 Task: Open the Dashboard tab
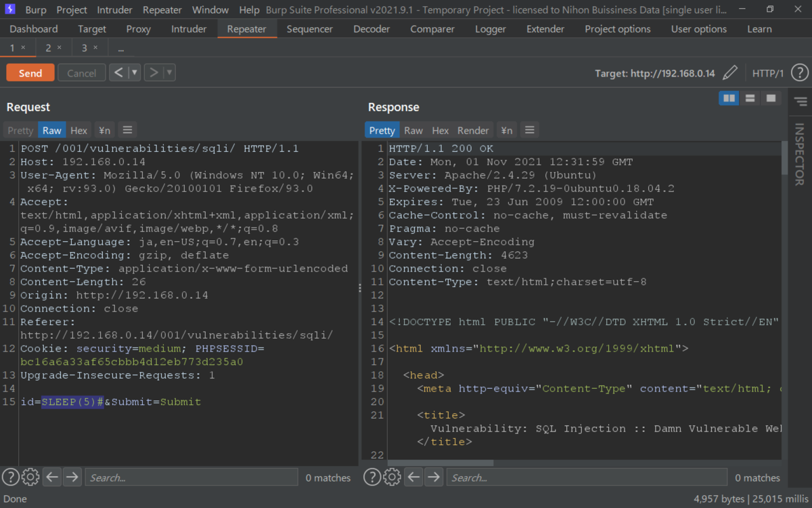click(34, 29)
